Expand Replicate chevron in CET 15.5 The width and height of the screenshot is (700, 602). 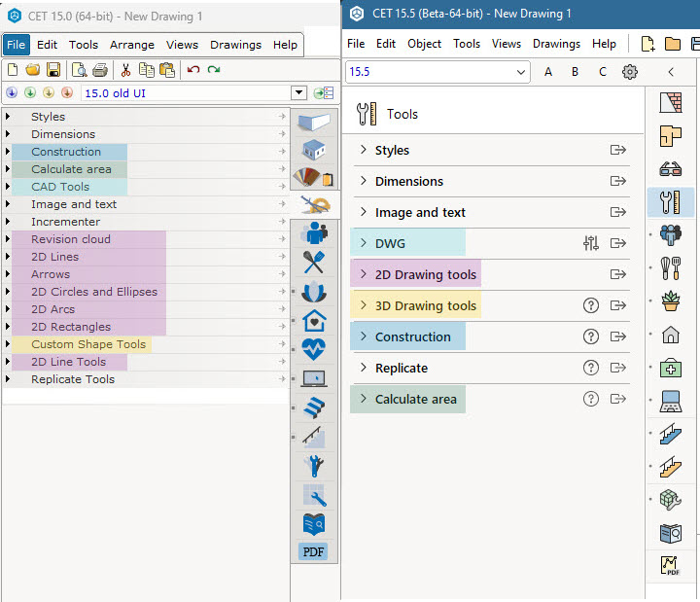tap(364, 368)
